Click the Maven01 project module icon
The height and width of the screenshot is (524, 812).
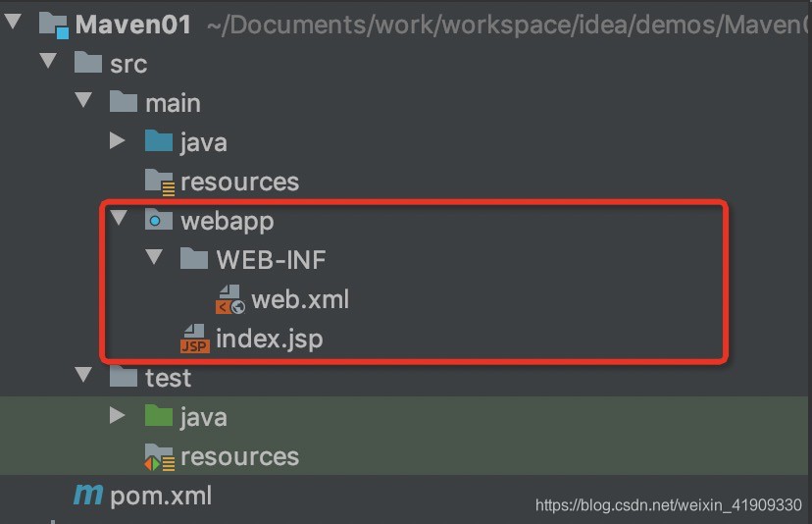tap(53, 25)
